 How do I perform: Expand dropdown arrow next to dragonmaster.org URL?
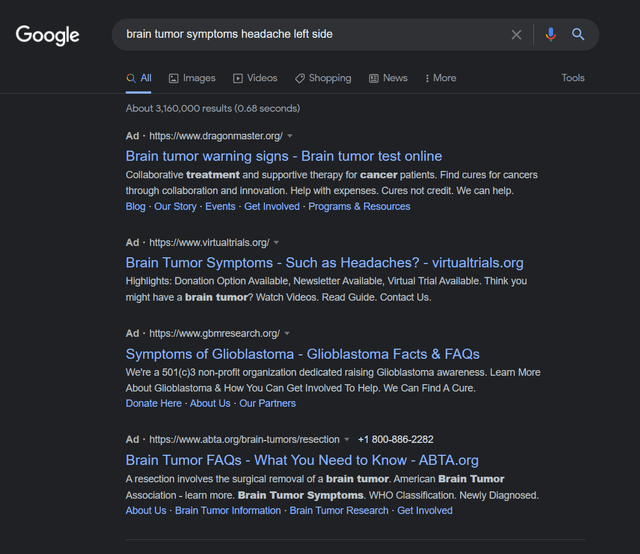click(290, 135)
